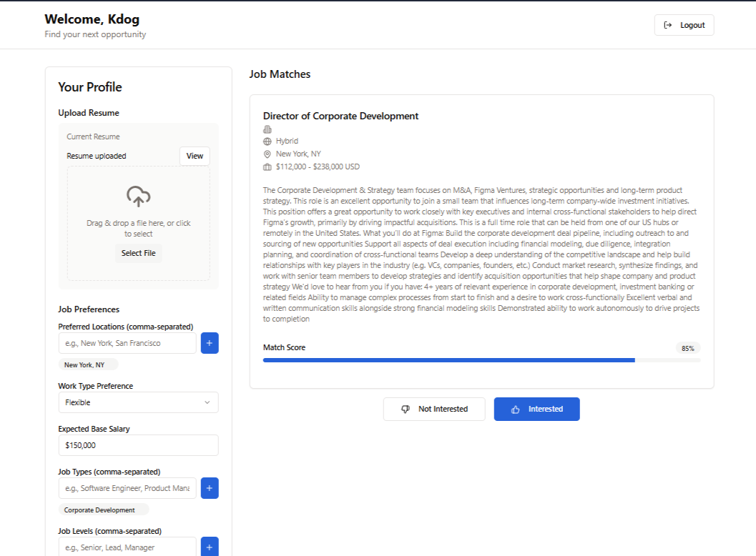Click the Logout button

(x=684, y=25)
